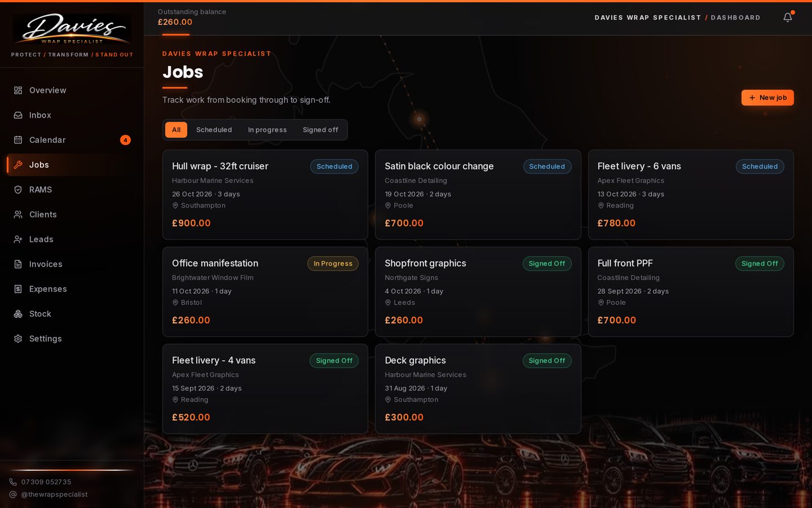Screen dimensions: 812x508
Task: Click the Stock boxes icon
Action: coord(18,314)
